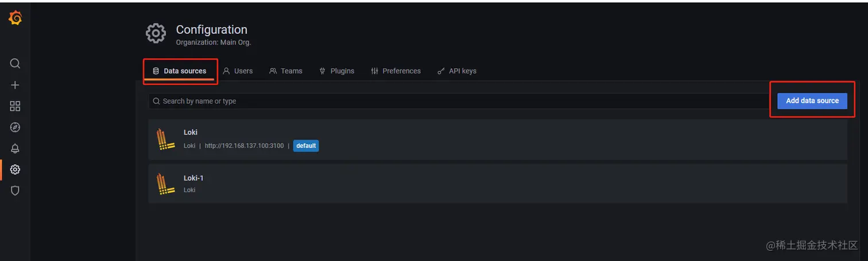Switch to the API keys tab
Viewport: 868px width, 261px height.
click(x=457, y=71)
